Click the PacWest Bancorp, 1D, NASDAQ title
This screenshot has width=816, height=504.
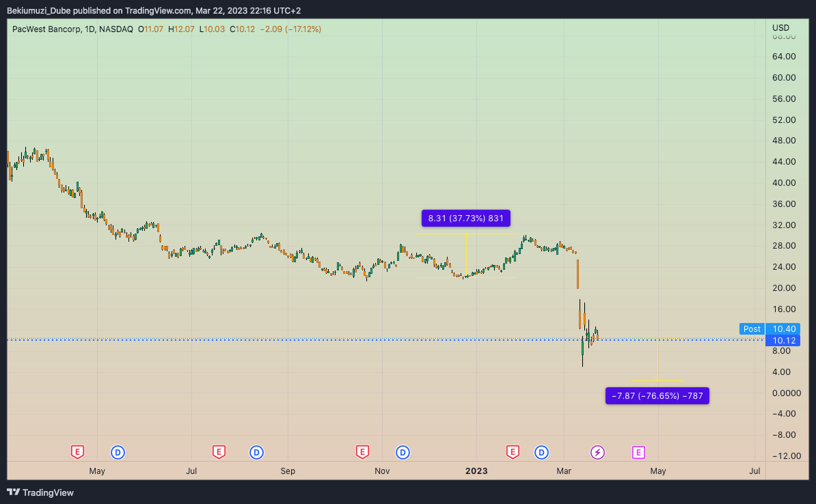tap(73, 29)
